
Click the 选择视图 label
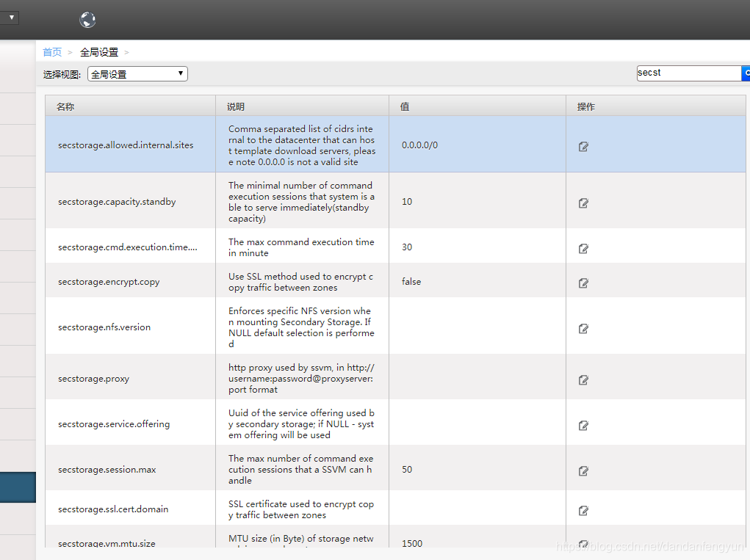[x=62, y=75]
